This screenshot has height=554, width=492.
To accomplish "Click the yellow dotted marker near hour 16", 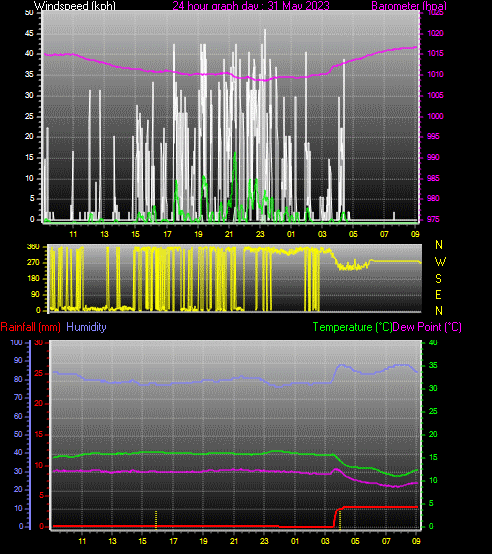I will point(156,520).
